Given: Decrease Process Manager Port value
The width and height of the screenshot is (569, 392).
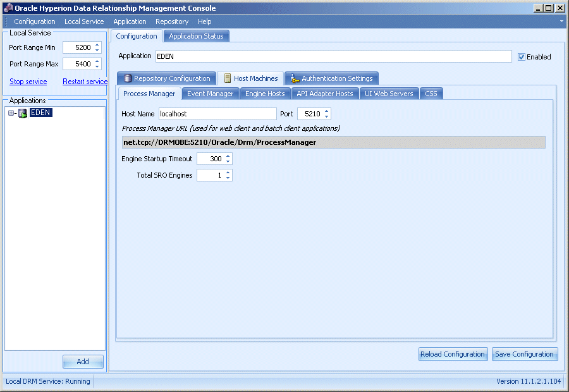Looking at the screenshot, I should 327,116.
